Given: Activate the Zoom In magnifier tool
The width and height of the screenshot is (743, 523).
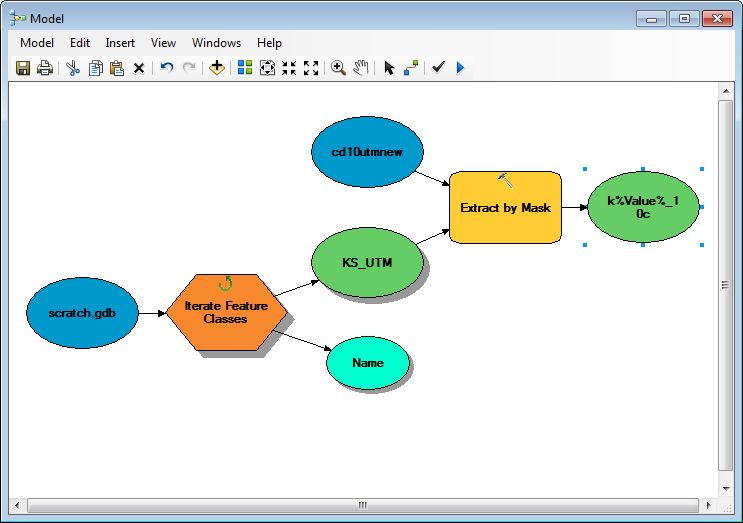Looking at the screenshot, I should click(338, 68).
